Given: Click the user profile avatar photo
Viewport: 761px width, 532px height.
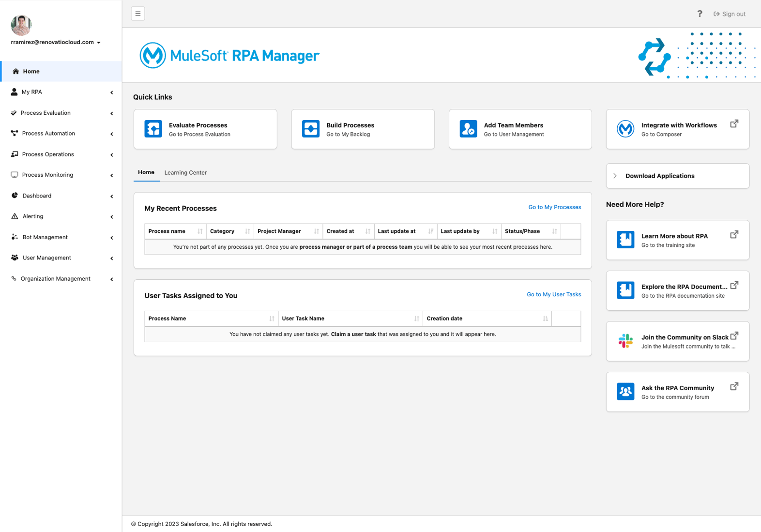Looking at the screenshot, I should pos(21,25).
